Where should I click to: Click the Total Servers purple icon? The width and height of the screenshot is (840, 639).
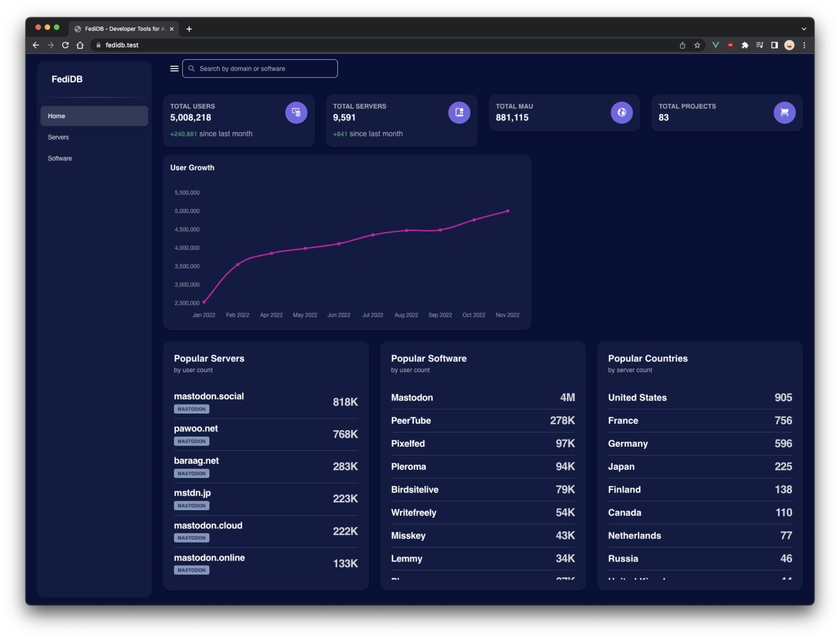(x=459, y=112)
